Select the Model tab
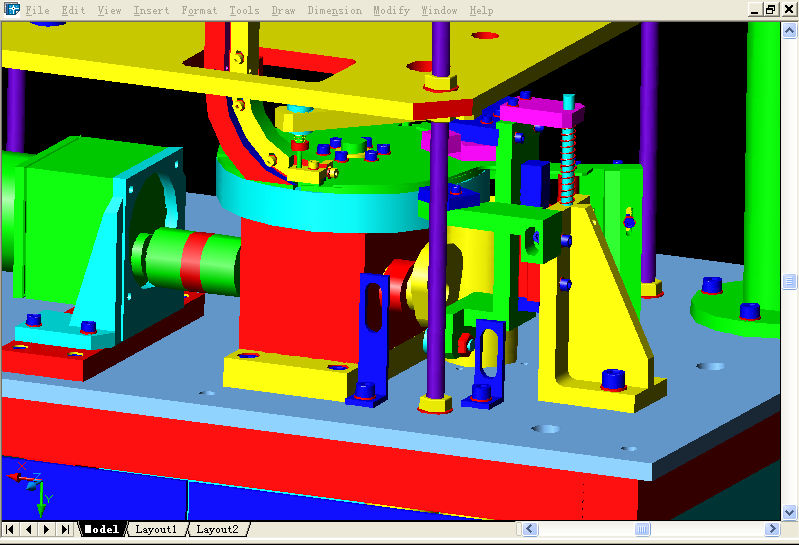 click(x=101, y=529)
